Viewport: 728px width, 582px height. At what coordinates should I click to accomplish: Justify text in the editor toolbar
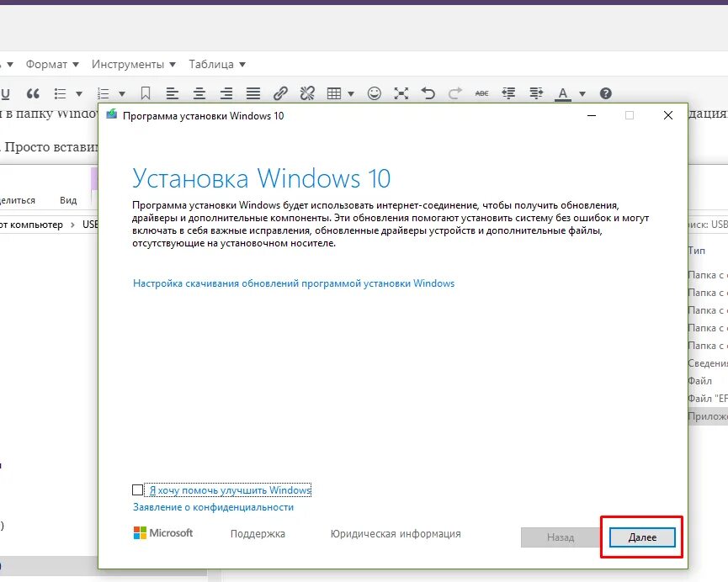(253, 93)
